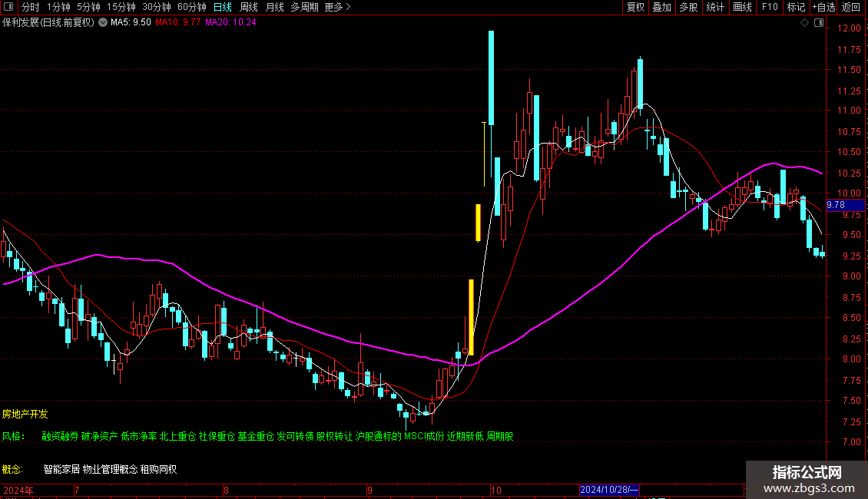Click the diamond marker icon above the chart
This screenshot has height=499, width=868.
click(805, 23)
